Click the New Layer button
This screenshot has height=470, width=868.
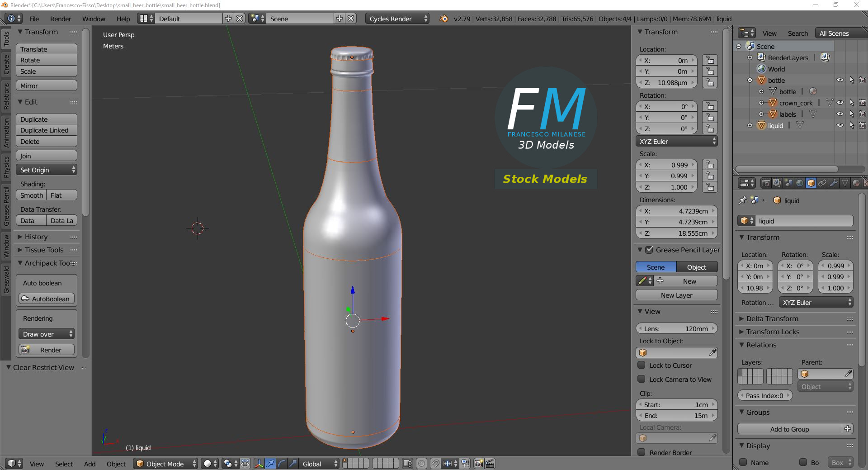pyautogui.click(x=677, y=295)
